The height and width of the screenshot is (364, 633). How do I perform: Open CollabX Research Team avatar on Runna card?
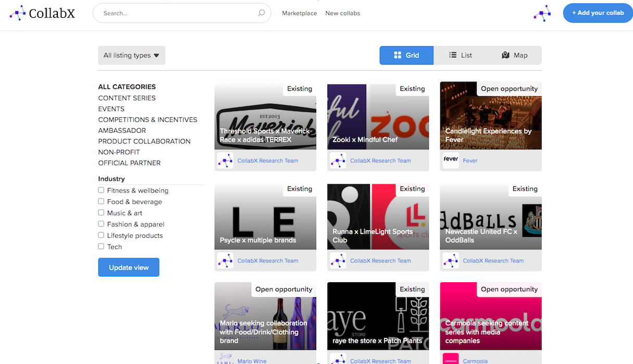point(338,260)
